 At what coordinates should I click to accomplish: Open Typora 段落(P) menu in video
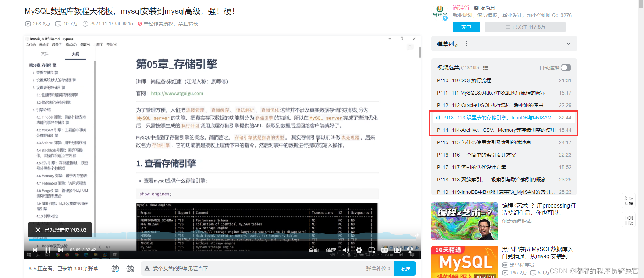[x=57, y=45]
